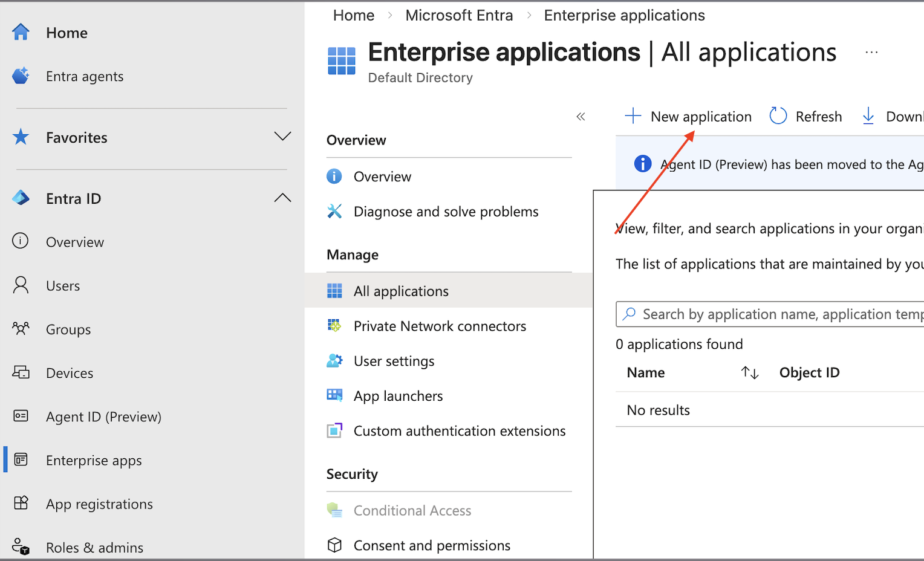Click the Home house icon in sidebar
This screenshot has width=924, height=561.
tap(21, 33)
